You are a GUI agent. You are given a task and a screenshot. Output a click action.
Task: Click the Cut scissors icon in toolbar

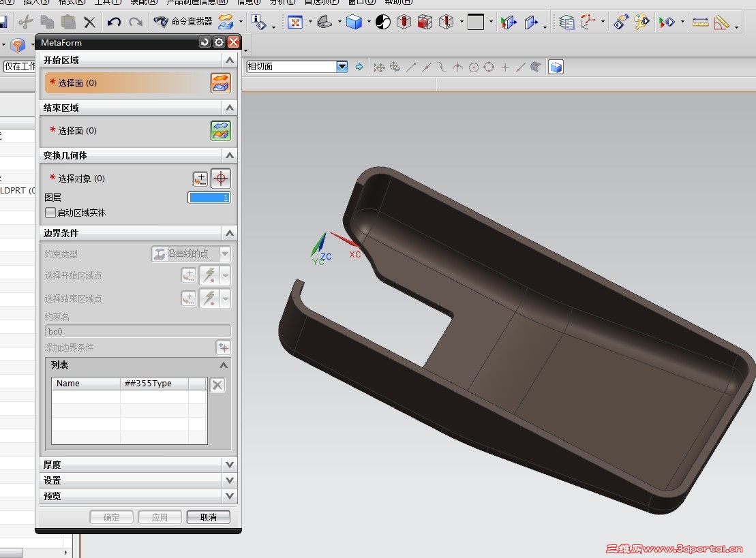pyautogui.click(x=26, y=22)
